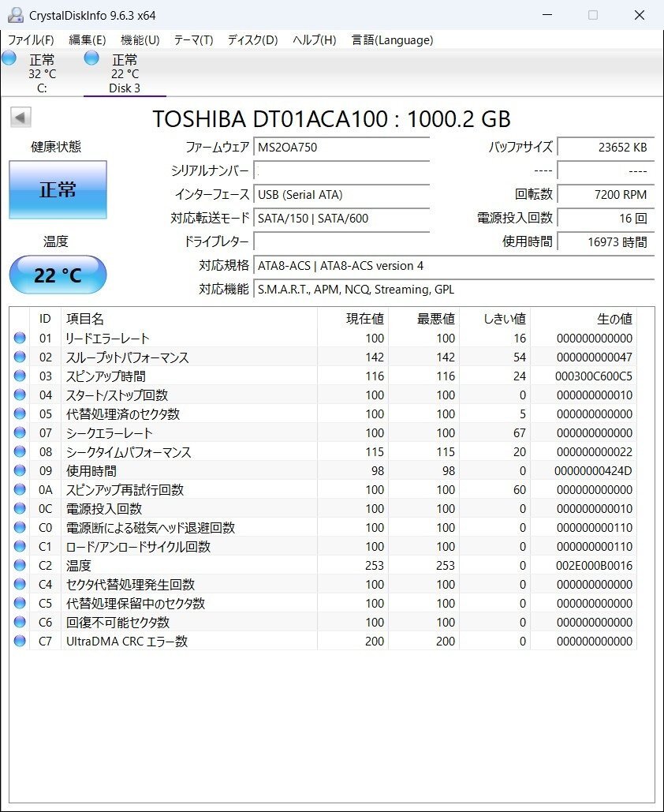Click the status orb for ID C2 温度
Screen dimensions: 664x812
20,565
